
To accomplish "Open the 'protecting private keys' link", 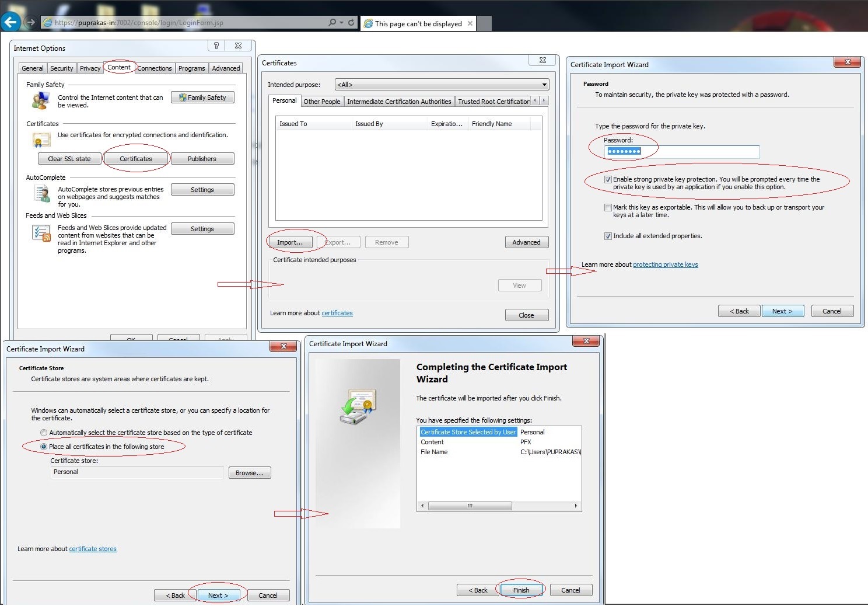I will pyautogui.click(x=666, y=264).
